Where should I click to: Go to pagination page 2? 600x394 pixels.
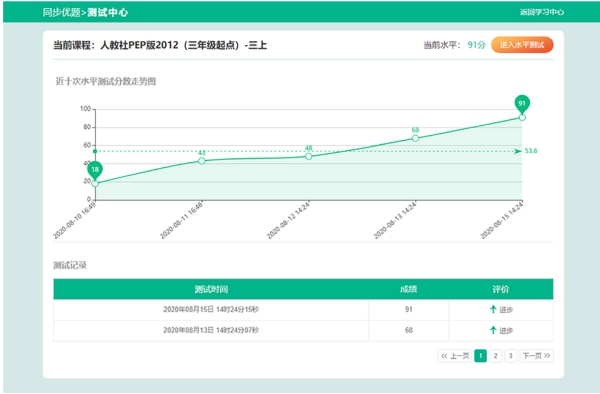point(495,356)
